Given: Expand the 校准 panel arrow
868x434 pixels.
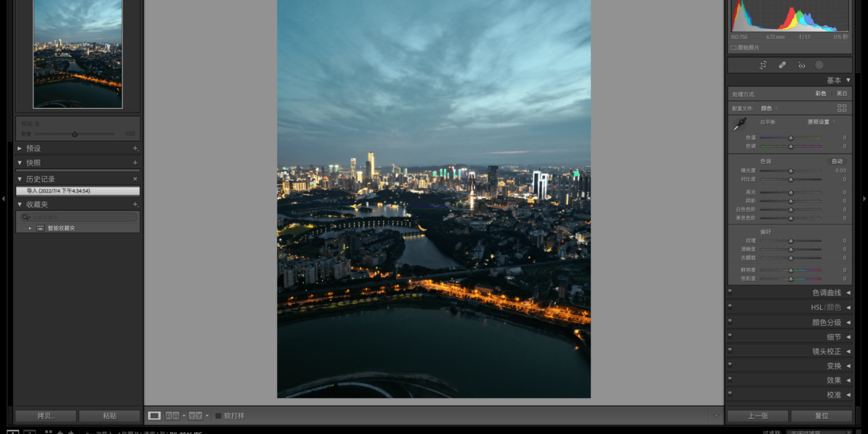Looking at the screenshot, I should click(848, 395).
